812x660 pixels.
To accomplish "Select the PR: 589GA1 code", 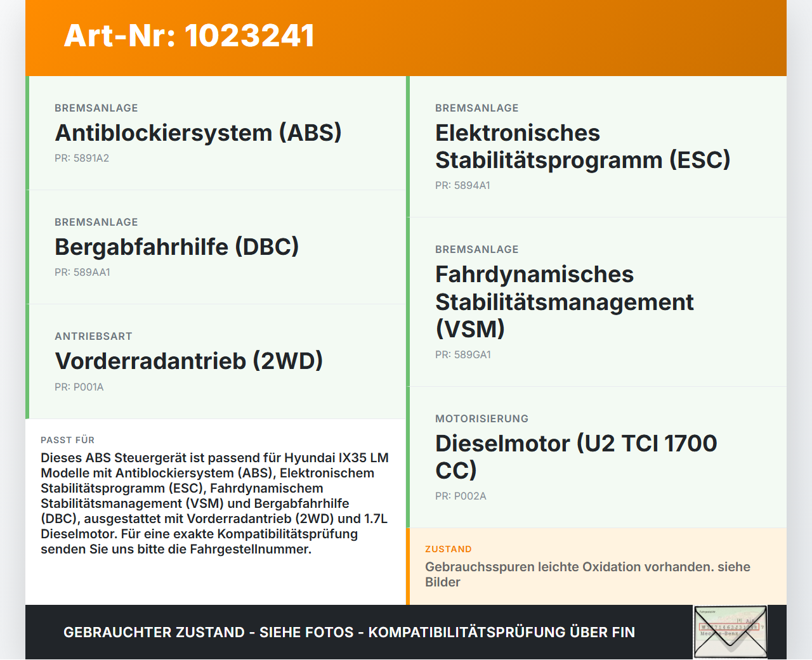I will [x=462, y=354].
